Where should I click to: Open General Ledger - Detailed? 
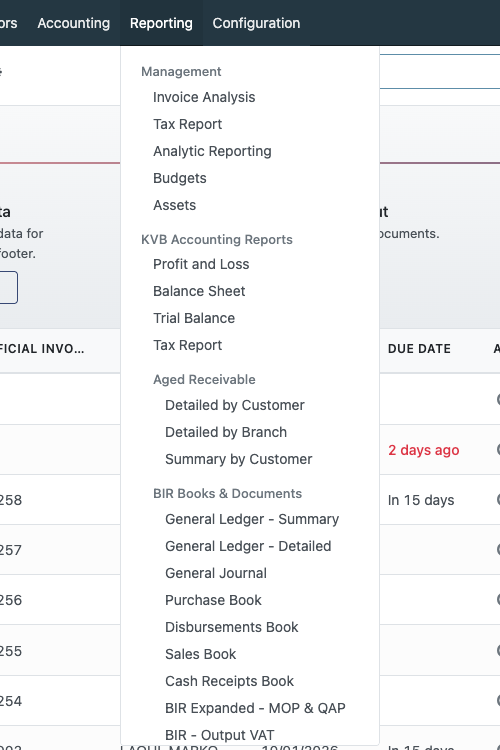point(248,546)
